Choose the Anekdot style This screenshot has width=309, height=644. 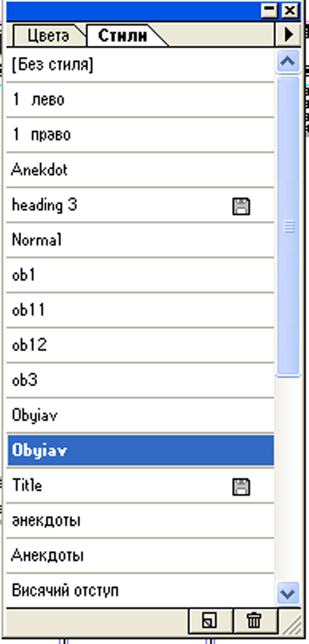(x=140, y=170)
